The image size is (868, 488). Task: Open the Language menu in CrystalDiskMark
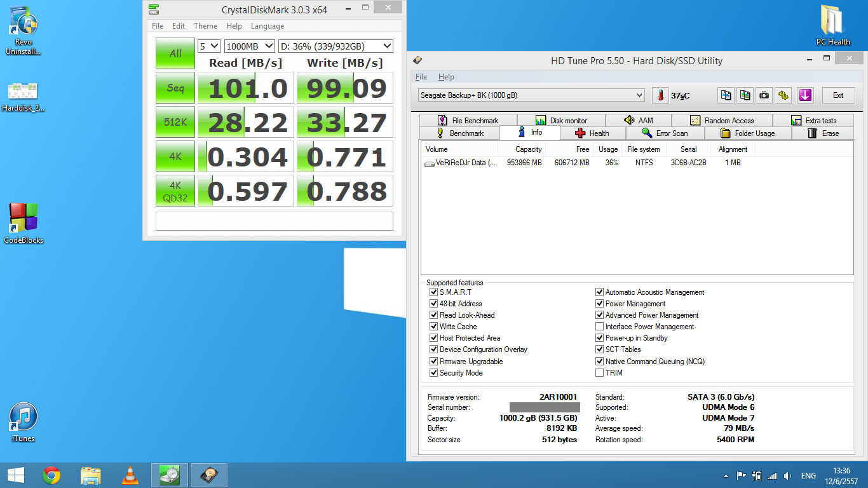[x=268, y=26]
